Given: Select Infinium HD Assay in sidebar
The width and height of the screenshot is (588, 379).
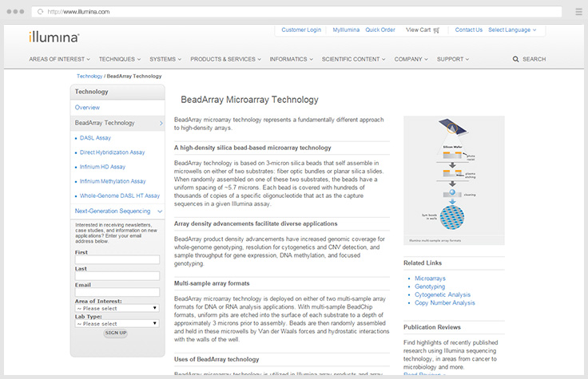Looking at the screenshot, I should (x=102, y=167).
